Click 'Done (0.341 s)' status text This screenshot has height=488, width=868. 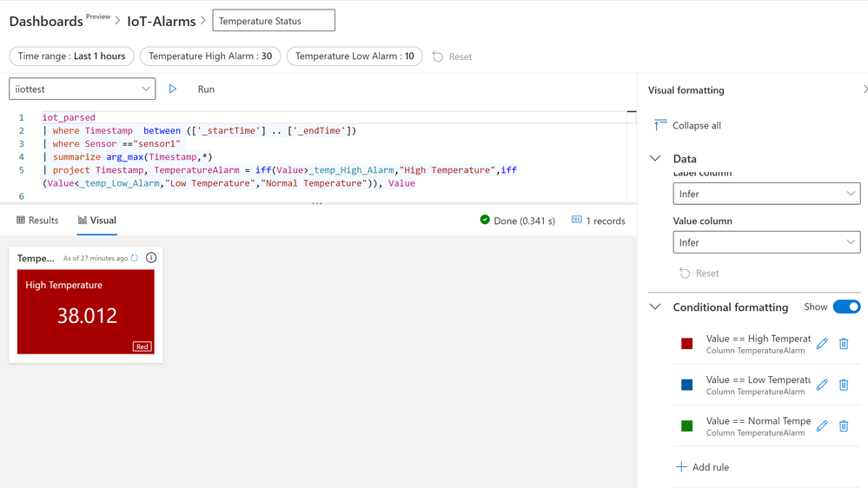[524, 221]
